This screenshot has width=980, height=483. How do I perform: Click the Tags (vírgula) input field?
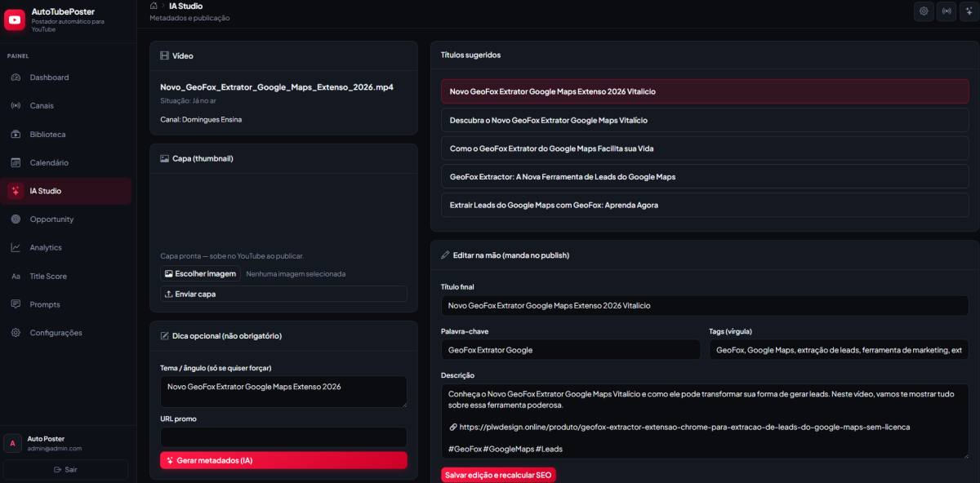click(839, 349)
